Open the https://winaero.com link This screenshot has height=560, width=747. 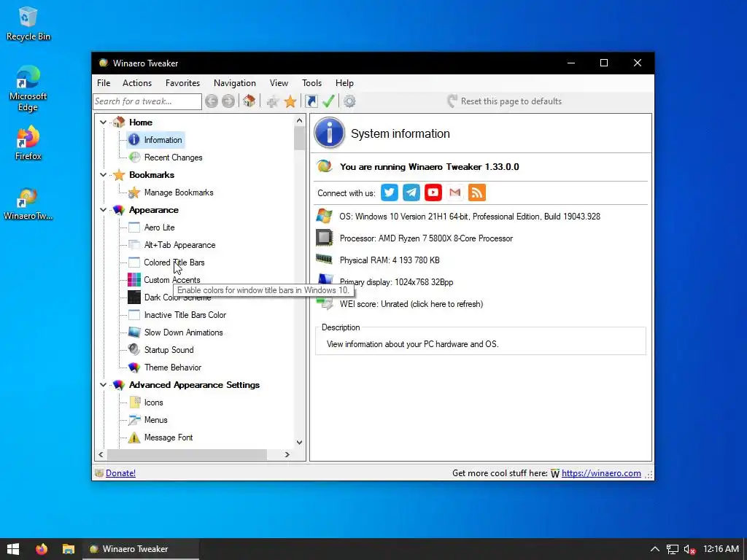[601, 472]
